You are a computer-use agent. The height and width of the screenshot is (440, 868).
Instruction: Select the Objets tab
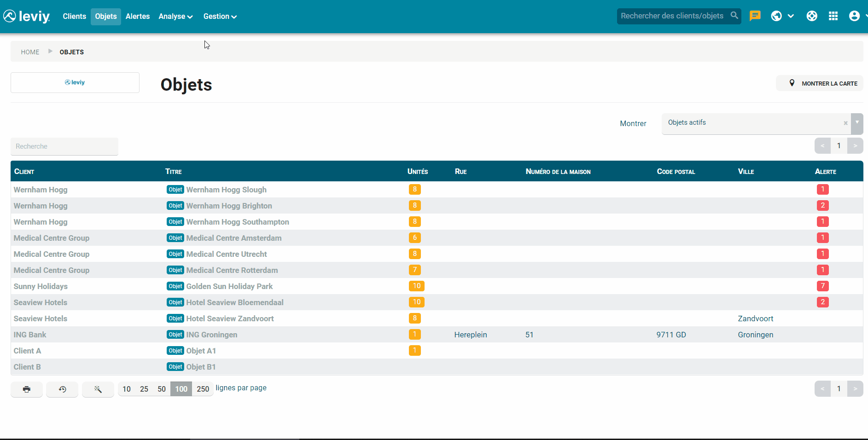pos(106,17)
